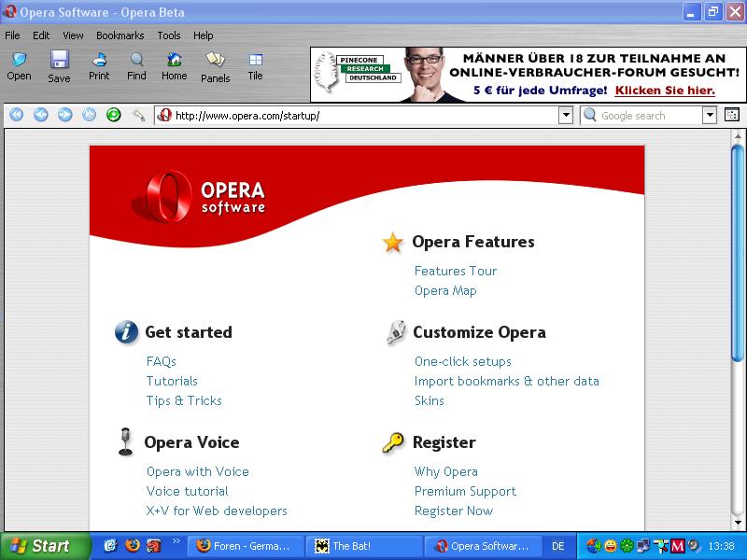Screen dimensions: 747x560
Task: Click the green clover tray icon
Action: pyautogui.click(x=627, y=546)
